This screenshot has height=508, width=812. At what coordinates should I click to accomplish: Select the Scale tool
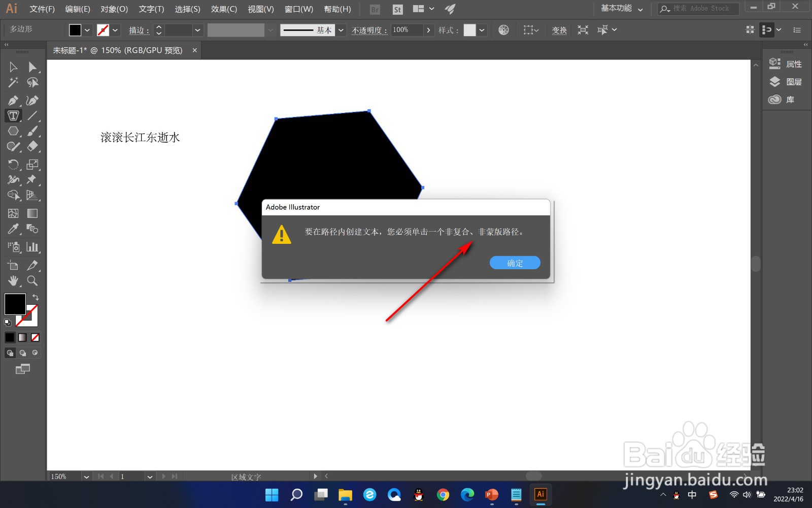point(32,165)
